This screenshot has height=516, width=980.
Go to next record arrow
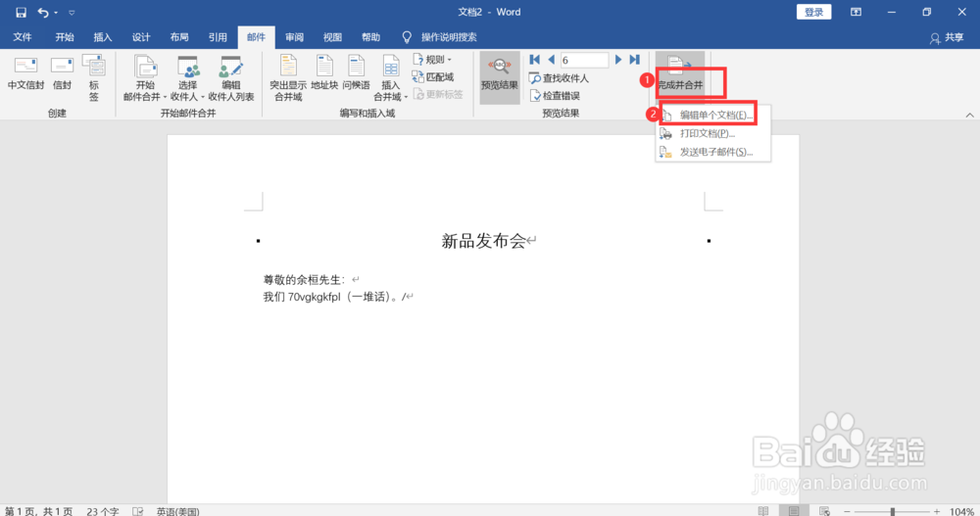[618, 60]
